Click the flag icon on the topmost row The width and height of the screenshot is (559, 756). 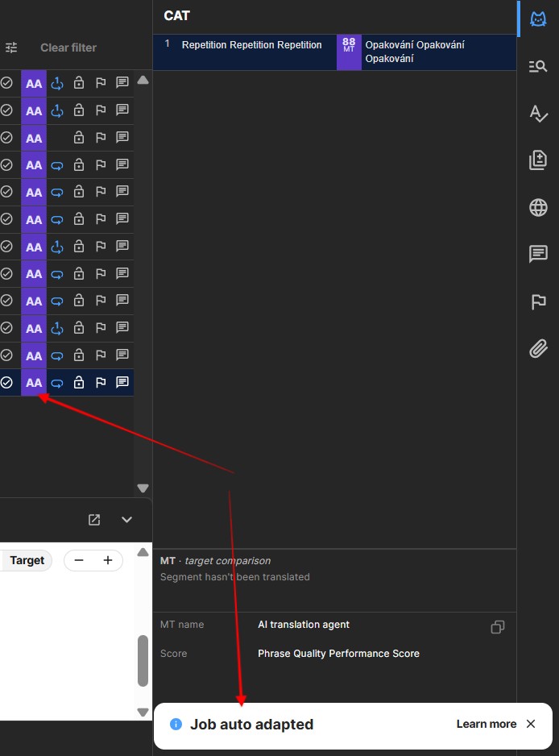(x=101, y=83)
